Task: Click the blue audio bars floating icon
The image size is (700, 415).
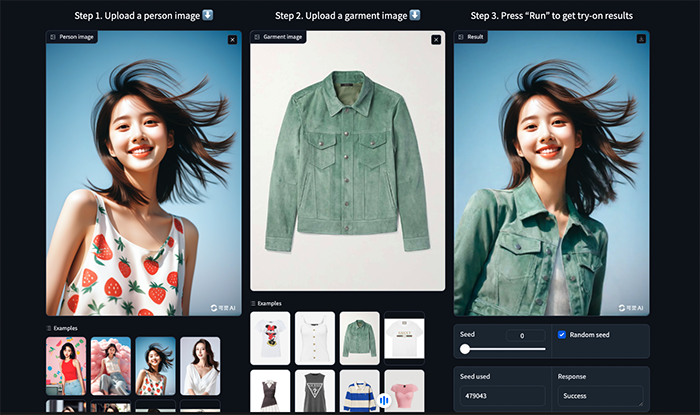Action: point(384,400)
